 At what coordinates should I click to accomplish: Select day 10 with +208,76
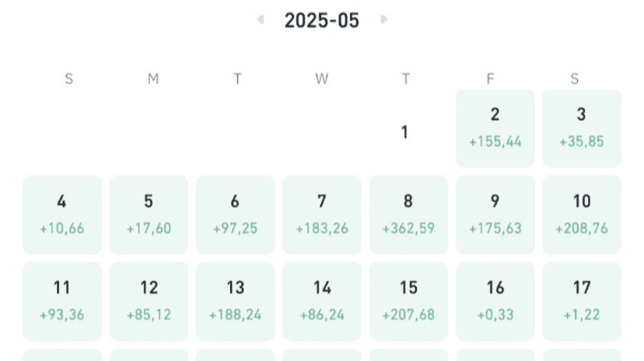point(582,215)
